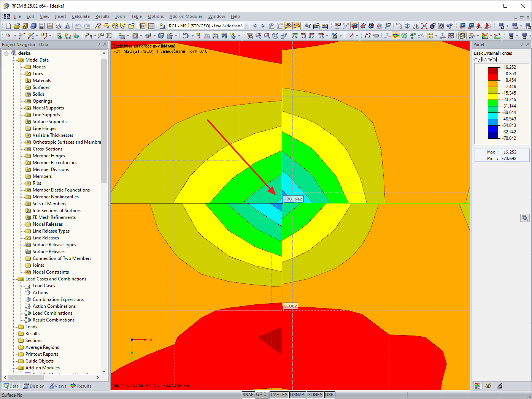Select Load Combinations in the tree

(x=52, y=313)
